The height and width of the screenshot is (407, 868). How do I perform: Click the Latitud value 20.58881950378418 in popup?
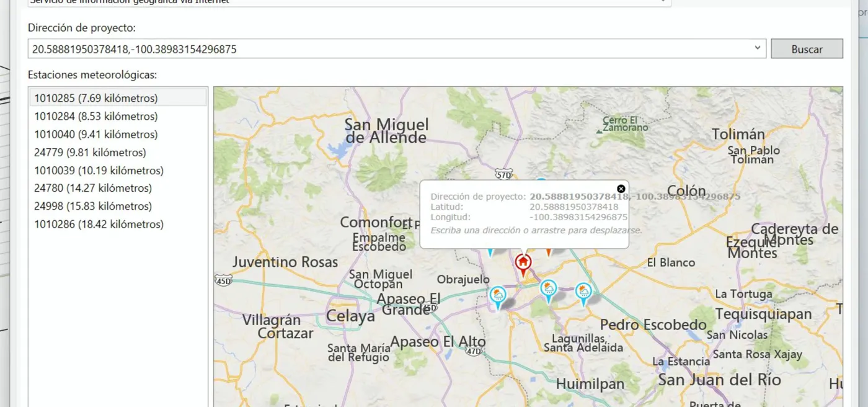click(573, 207)
